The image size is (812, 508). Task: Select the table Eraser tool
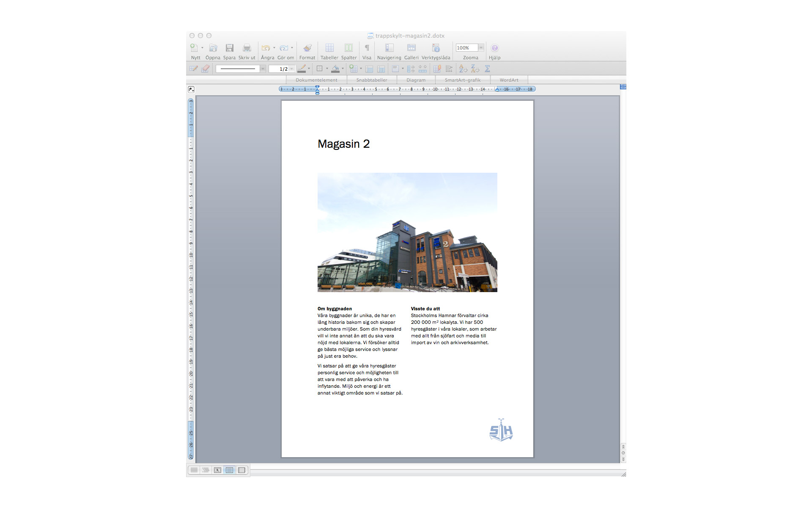tap(206, 69)
